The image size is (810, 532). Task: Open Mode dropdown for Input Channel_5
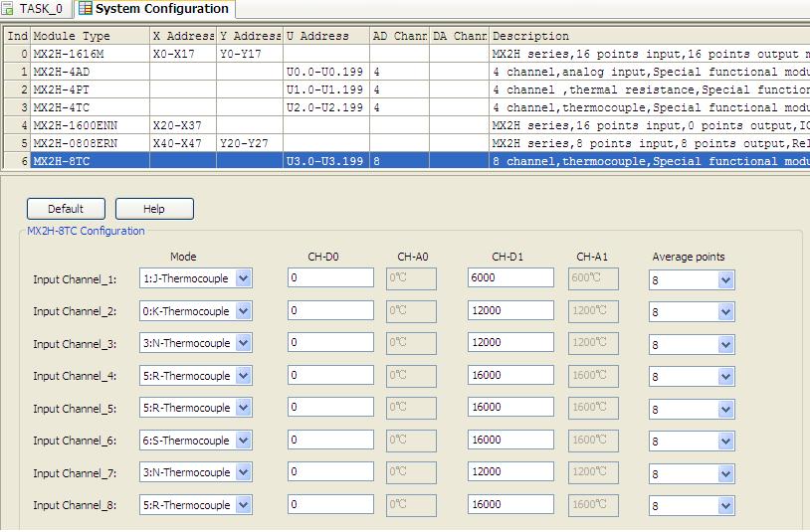[244, 408]
